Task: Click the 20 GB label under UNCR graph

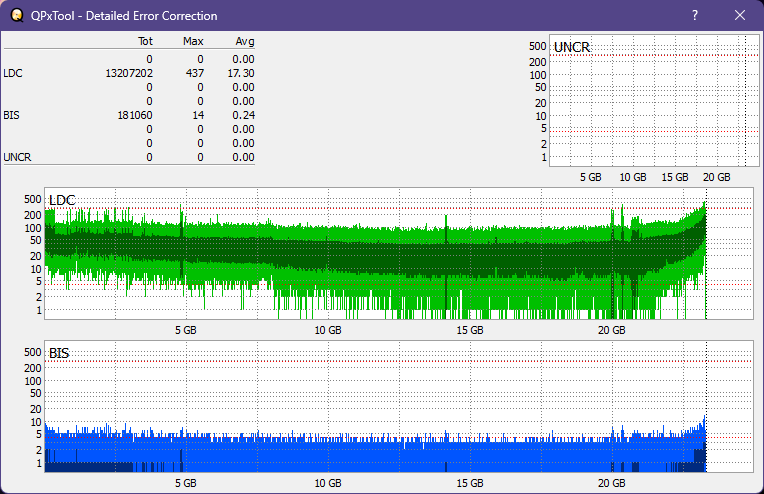Action: (716, 177)
